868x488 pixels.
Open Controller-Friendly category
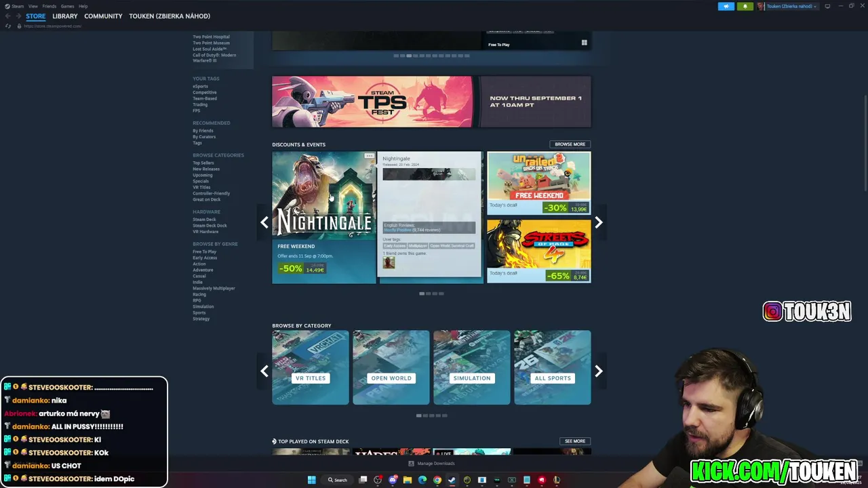(211, 193)
